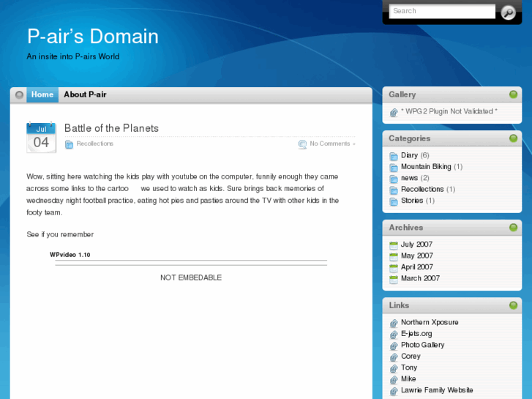This screenshot has height=399, width=532.
Task: Open the Mountain Biking category
Action: point(426,167)
